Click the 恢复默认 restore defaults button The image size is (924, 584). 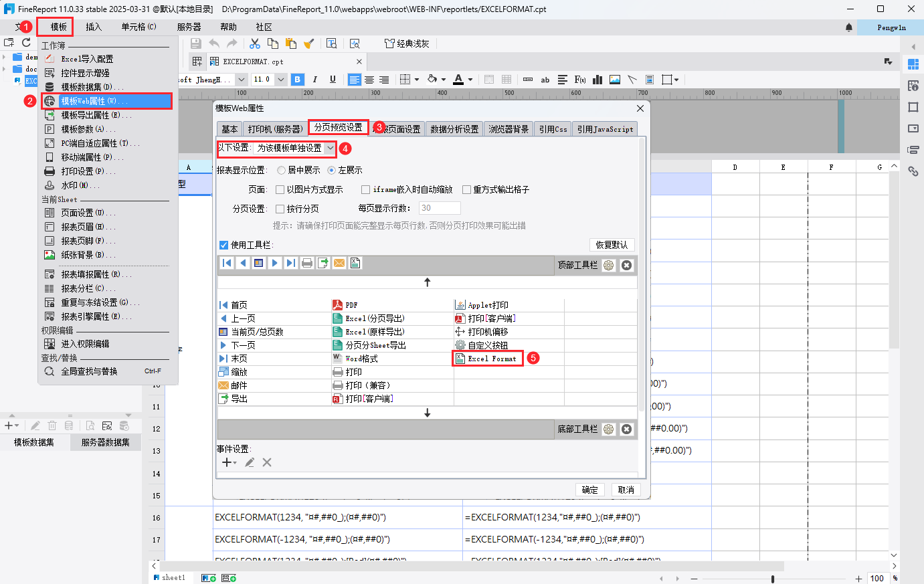tap(612, 245)
